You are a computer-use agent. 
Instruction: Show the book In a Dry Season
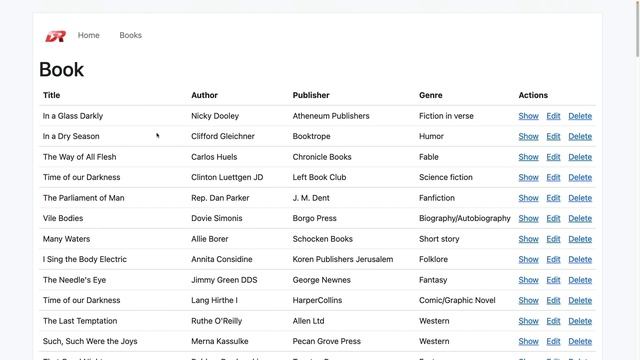click(529, 136)
